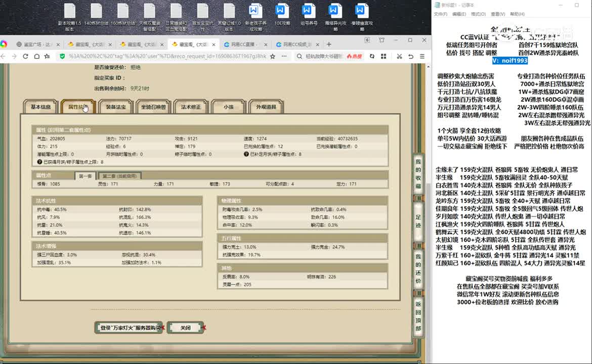Open 我的收藏 side panel
This screenshot has width=592, height=364.
point(418,173)
